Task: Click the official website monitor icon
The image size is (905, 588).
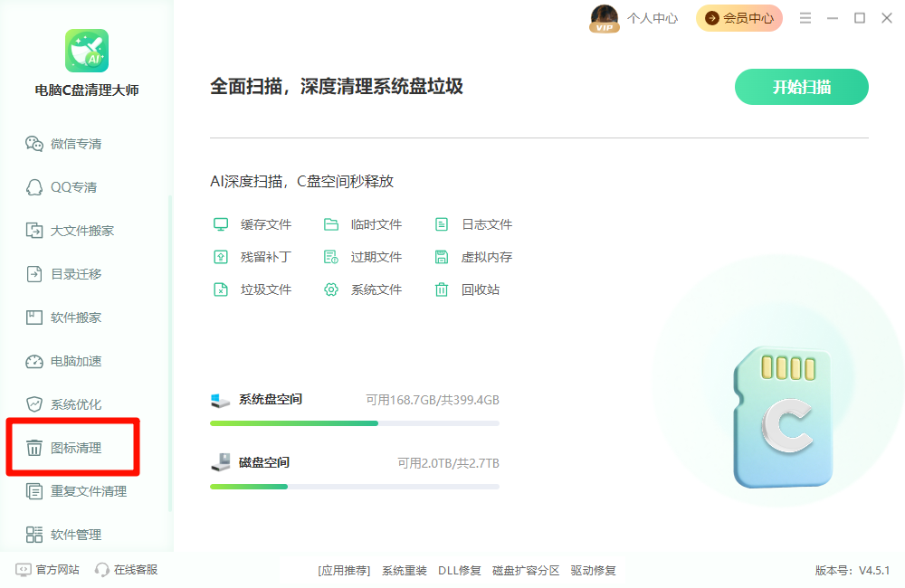Action: point(24,570)
